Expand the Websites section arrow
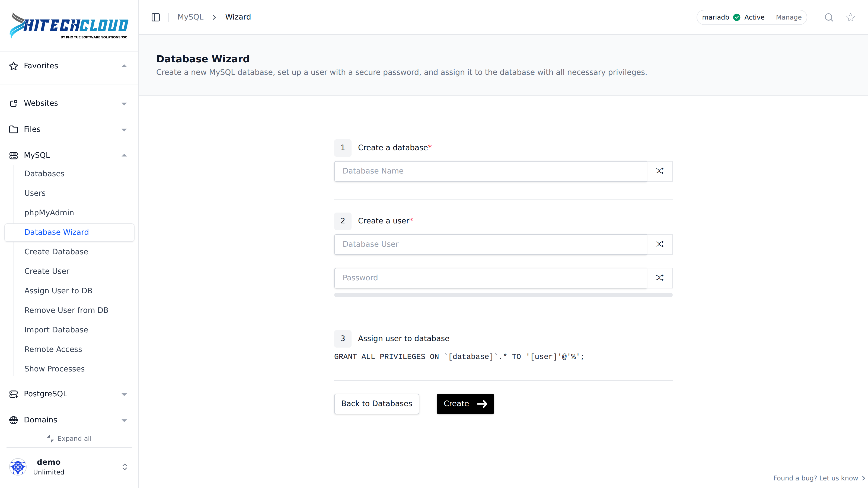This screenshot has height=488, width=868. [x=124, y=104]
